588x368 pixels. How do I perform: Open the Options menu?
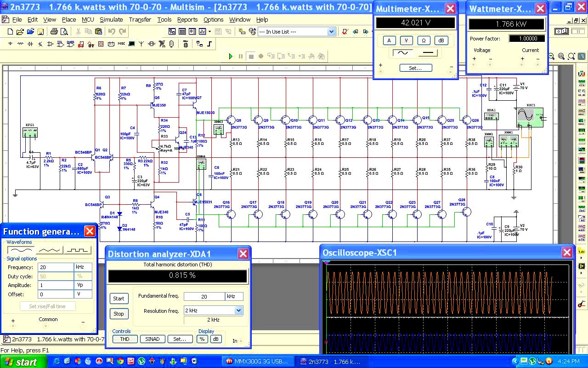coord(214,19)
